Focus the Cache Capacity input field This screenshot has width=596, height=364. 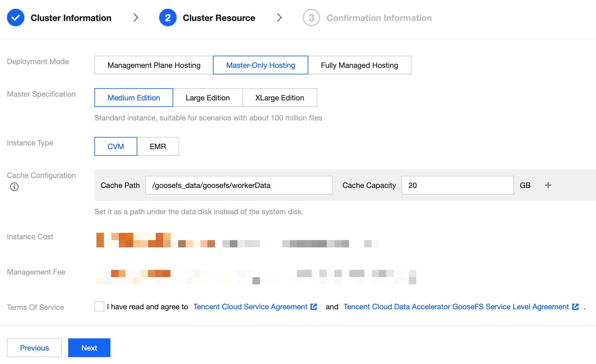coord(458,185)
